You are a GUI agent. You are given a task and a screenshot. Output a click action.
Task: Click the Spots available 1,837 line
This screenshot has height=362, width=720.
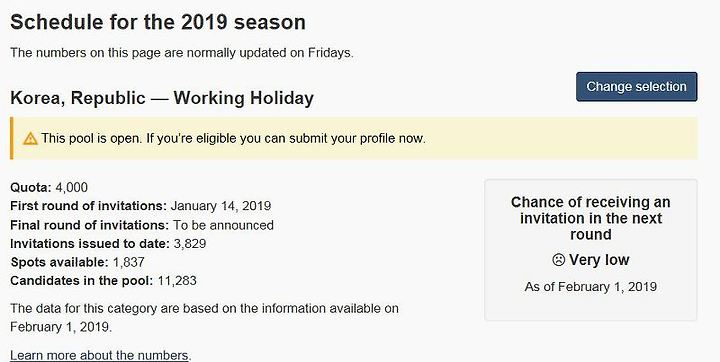pos(78,262)
